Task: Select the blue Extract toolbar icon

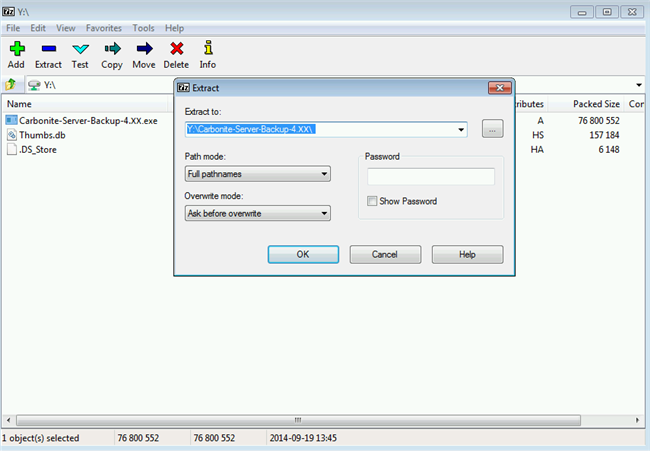Action: point(49,49)
